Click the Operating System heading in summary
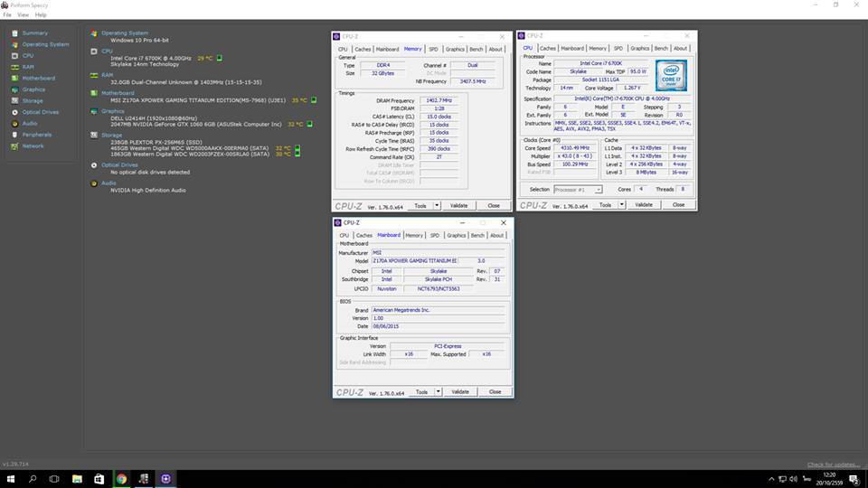The image size is (868, 488). click(125, 33)
